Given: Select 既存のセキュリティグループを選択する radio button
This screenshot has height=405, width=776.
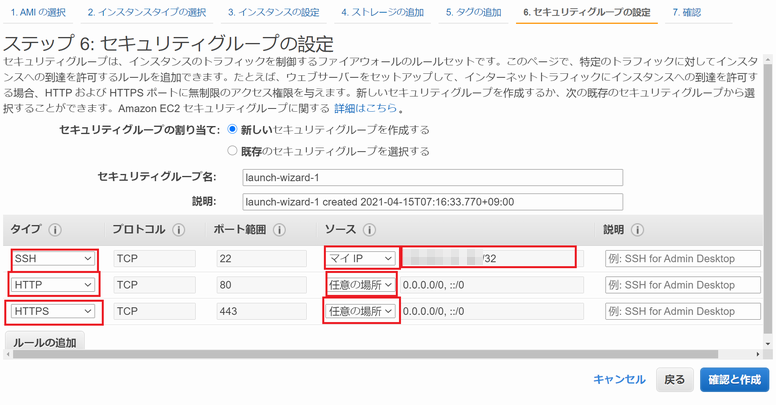Looking at the screenshot, I should tap(232, 151).
